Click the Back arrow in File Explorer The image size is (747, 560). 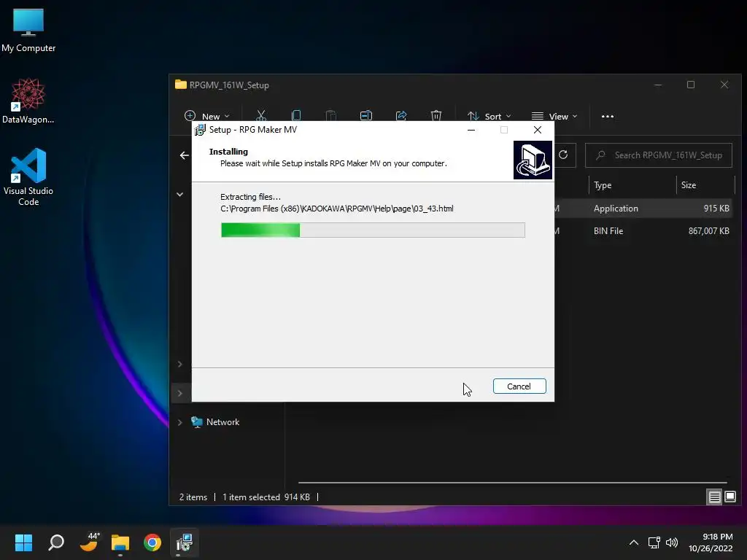185,155
